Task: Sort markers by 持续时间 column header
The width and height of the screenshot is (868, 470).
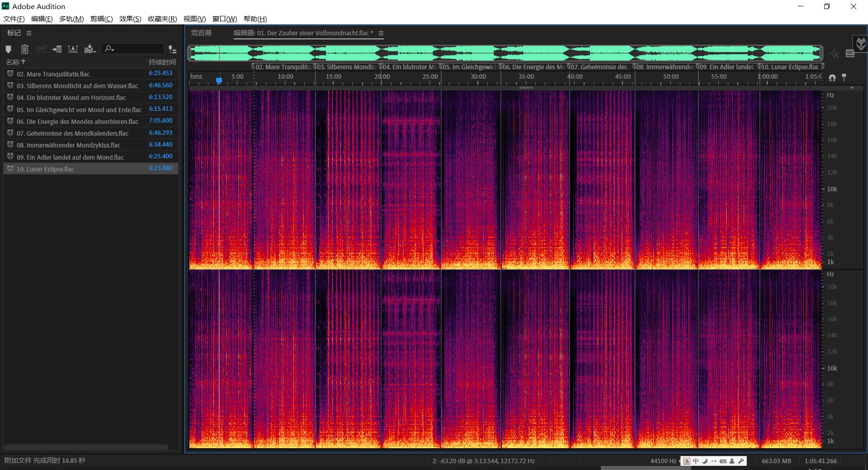Action: [162, 62]
